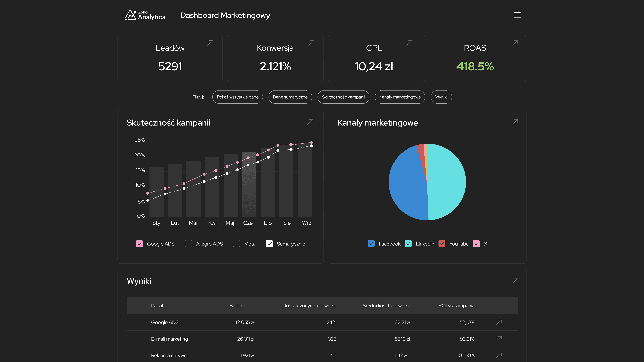Click the Wyniki filter button
644x362 pixels.
(x=441, y=97)
